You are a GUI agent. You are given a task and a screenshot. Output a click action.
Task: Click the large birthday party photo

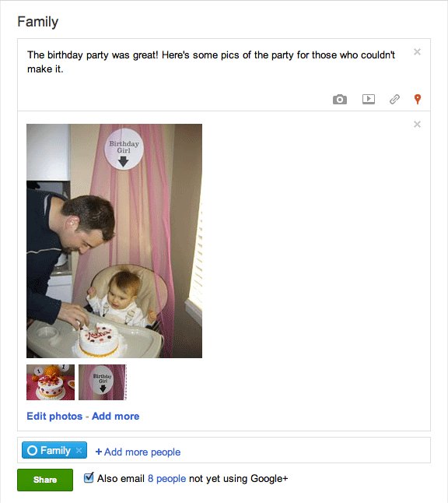point(114,241)
